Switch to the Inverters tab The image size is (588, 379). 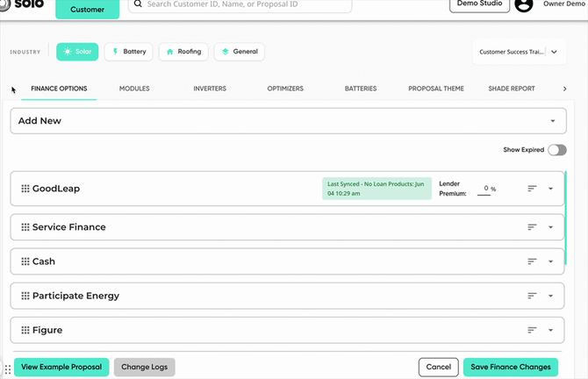[x=210, y=89]
